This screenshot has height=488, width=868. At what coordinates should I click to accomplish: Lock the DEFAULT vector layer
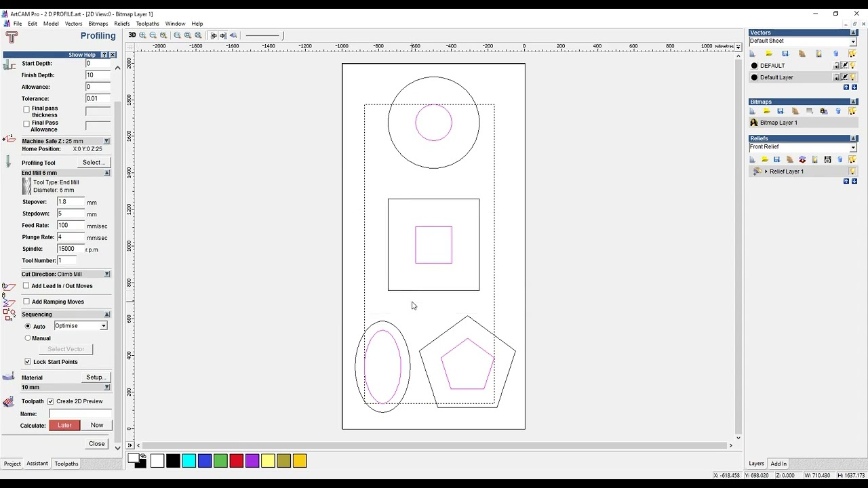[x=837, y=66]
